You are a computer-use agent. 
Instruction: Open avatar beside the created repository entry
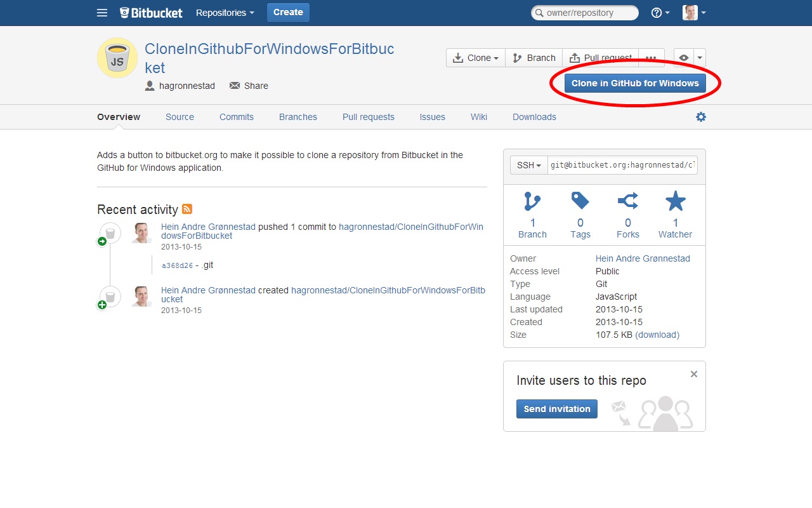pos(141,297)
